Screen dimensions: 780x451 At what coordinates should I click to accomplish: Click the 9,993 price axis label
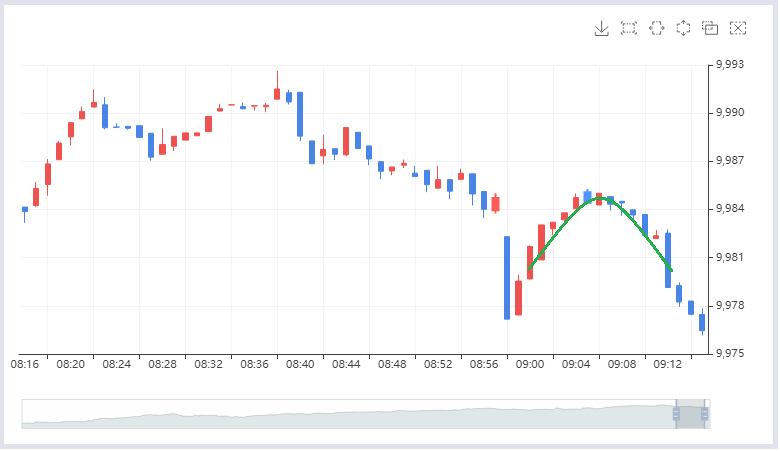[730, 65]
